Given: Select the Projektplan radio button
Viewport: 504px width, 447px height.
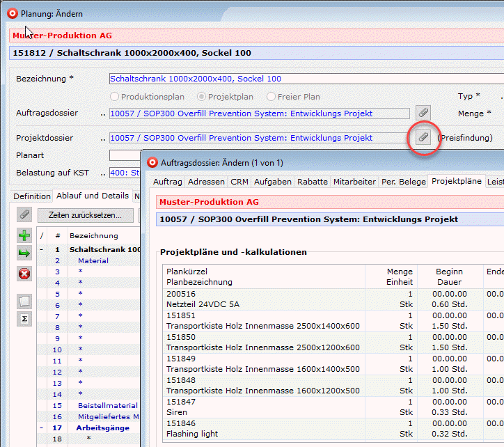Looking at the screenshot, I should click(x=202, y=97).
